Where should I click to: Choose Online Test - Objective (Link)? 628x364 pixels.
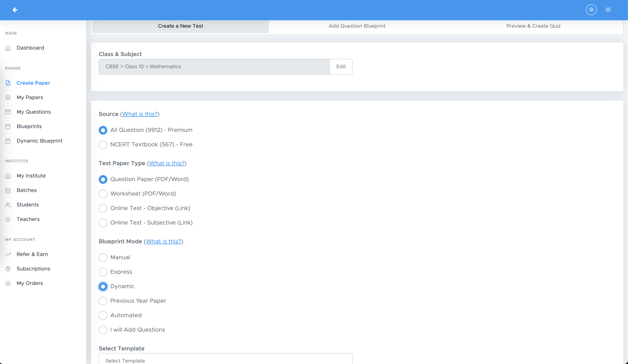103,208
